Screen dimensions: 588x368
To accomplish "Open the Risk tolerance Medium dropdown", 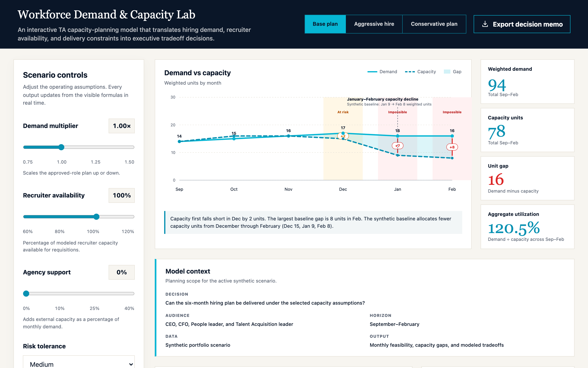I will tap(79, 364).
